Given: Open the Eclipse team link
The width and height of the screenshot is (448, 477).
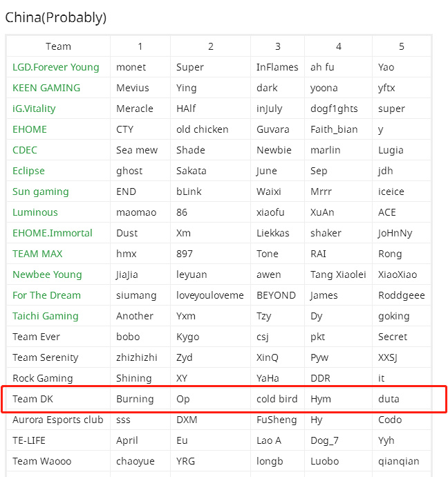Looking at the screenshot, I should (28, 171).
